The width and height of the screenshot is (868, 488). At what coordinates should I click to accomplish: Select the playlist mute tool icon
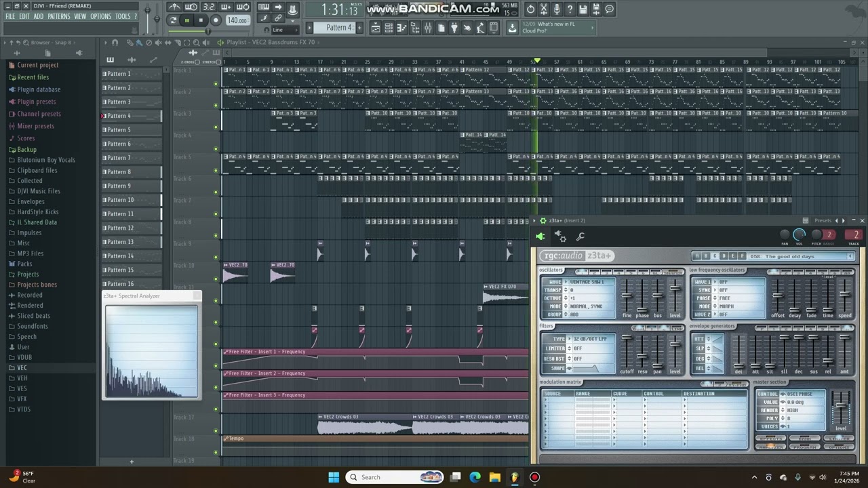tap(159, 43)
